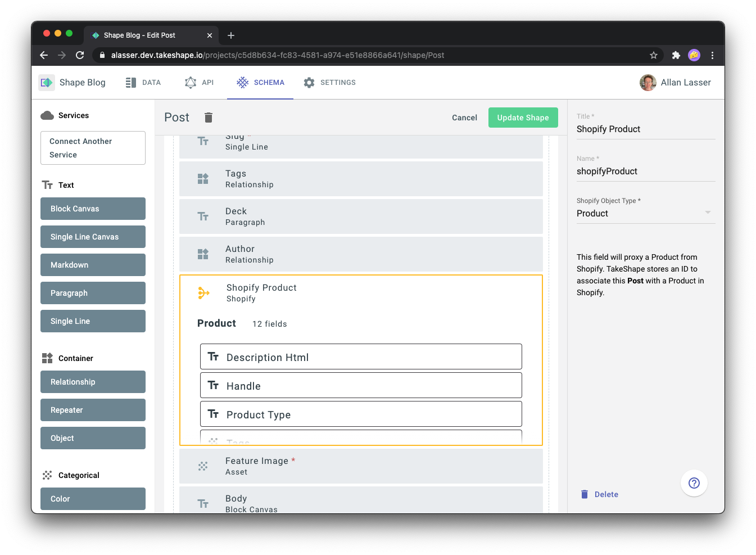Add a Single Line field
The width and height of the screenshot is (756, 555).
click(93, 321)
